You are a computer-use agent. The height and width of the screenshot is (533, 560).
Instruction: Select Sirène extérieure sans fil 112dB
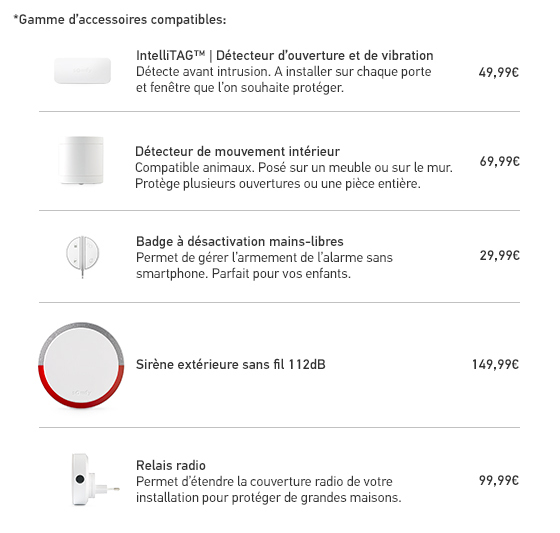[231, 364]
